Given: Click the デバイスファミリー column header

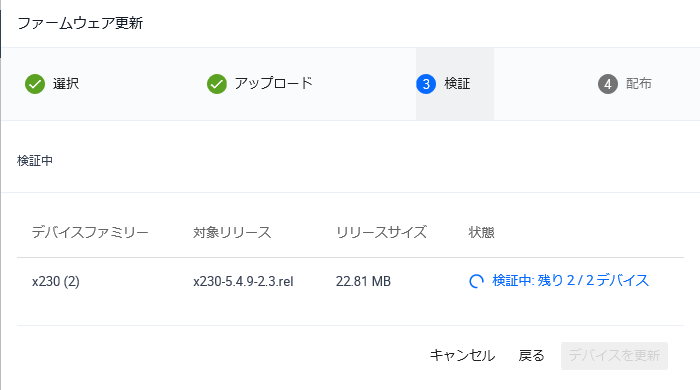Looking at the screenshot, I should (x=90, y=232).
